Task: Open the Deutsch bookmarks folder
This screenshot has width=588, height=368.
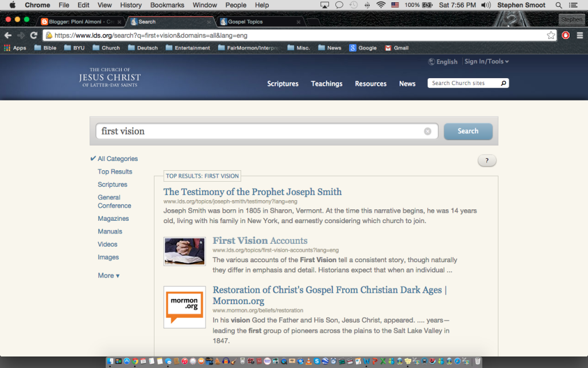Action: 142,48
